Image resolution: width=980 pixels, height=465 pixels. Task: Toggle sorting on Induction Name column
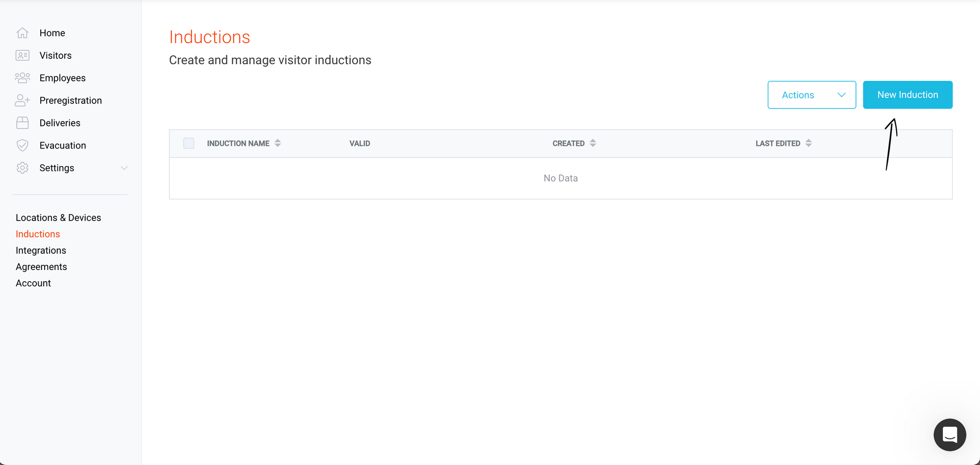(x=278, y=143)
